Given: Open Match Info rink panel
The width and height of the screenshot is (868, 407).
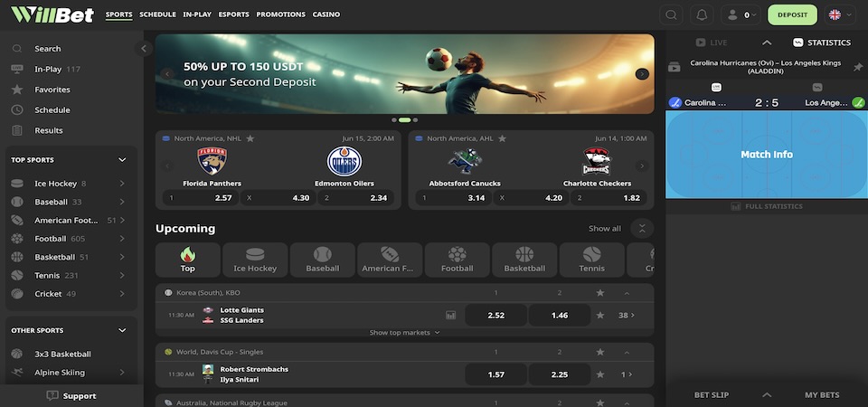Looking at the screenshot, I should tap(767, 155).
